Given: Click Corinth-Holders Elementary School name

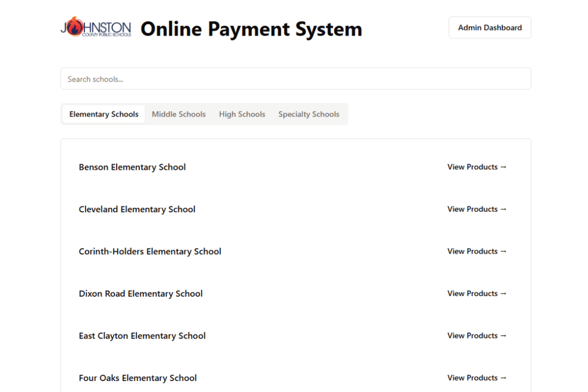Looking at the screenshot, I should [150, 251].
